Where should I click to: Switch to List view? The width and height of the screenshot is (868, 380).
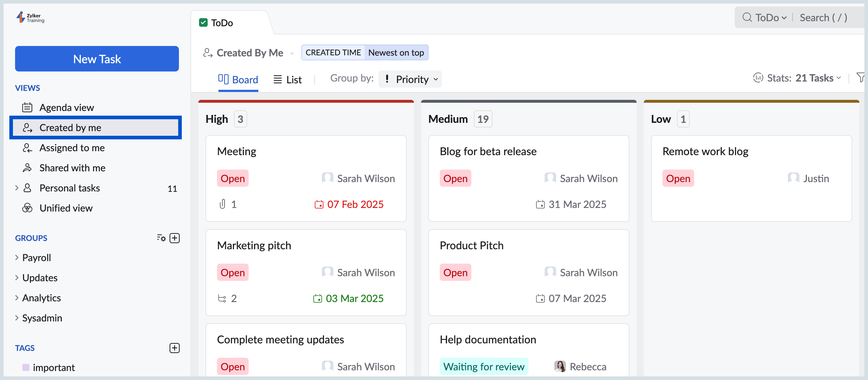pyautogui.click(x=288, y=79)
